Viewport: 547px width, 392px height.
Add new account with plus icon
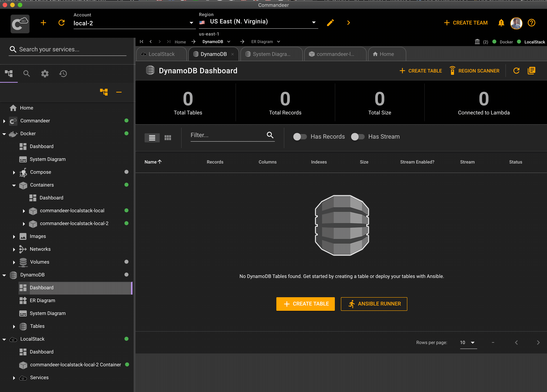(43, 23)
